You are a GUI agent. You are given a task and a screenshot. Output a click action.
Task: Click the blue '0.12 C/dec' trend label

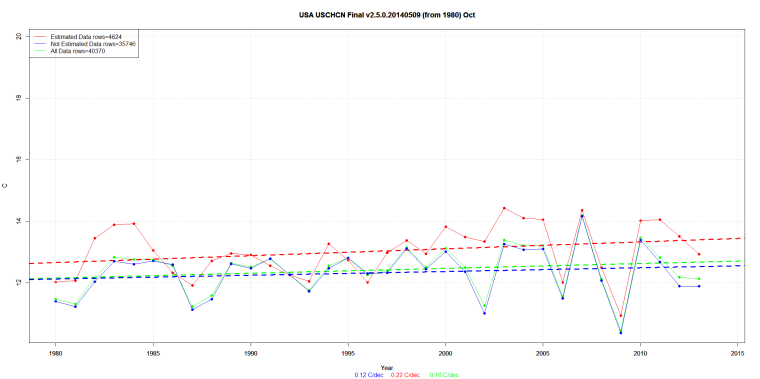click(x=369, y=375)
